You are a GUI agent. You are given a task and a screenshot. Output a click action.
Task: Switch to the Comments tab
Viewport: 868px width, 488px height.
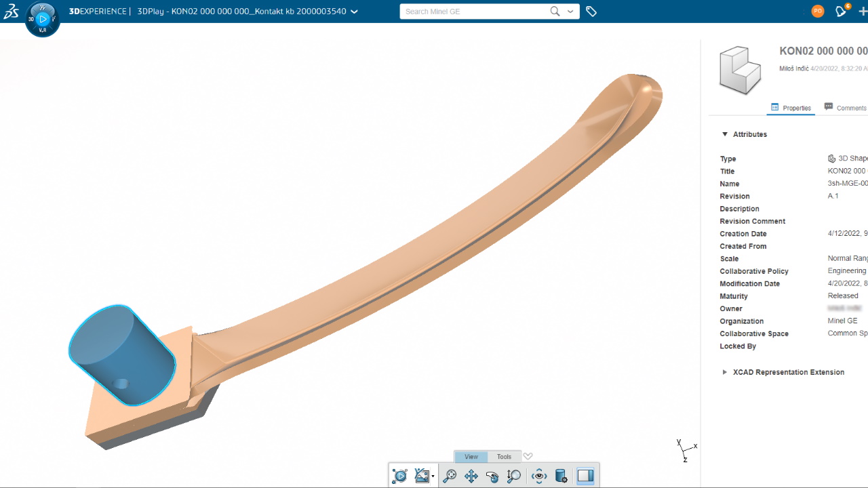[x=845, y=107]
